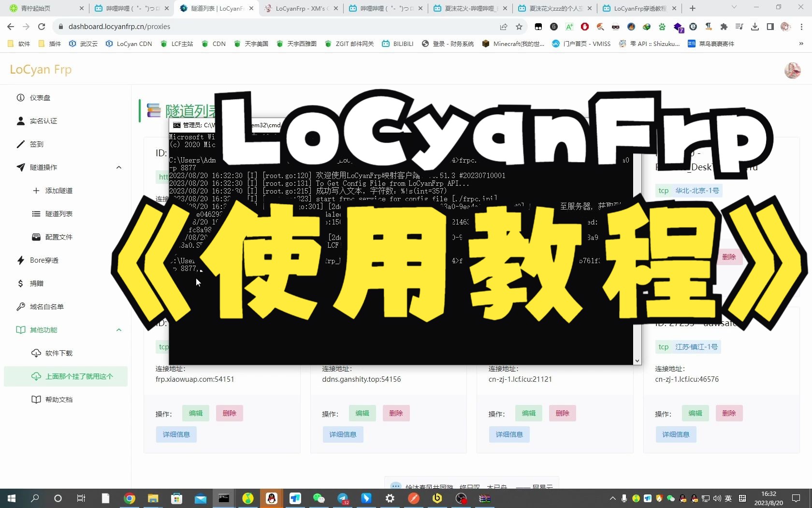Collapse the 其他功能 chevron
Screen dimensions: 812x508
pyautogui.click(x=119, y=330)
